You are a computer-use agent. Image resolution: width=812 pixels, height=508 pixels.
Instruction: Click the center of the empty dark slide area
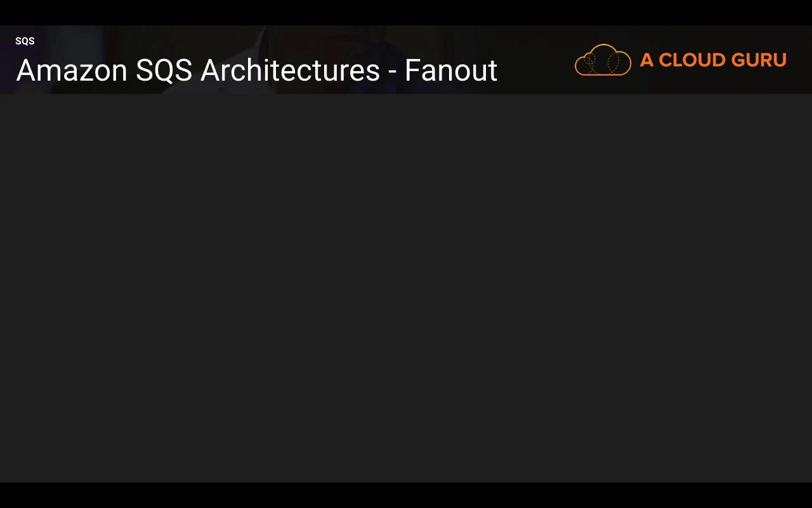click(406, 288)
